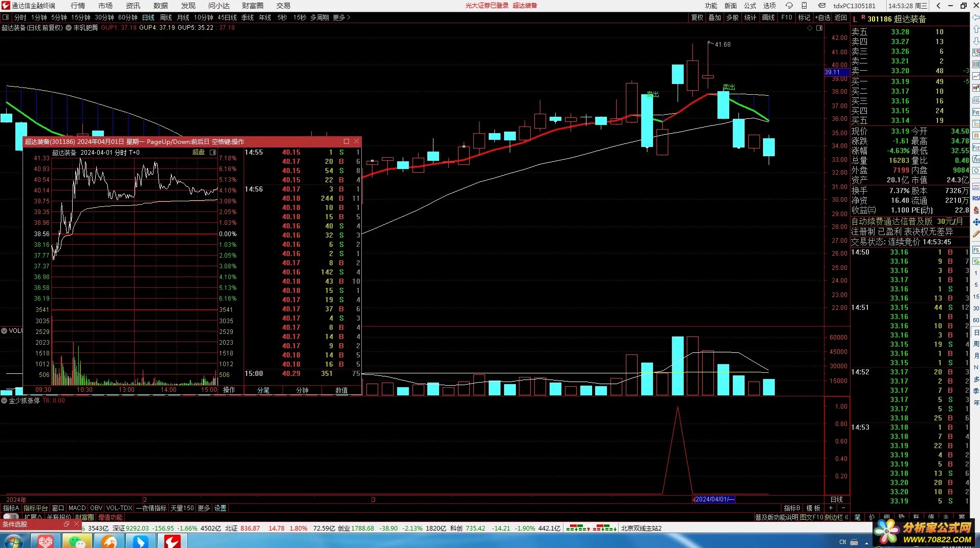Show hidden tray icons arrow
The height and width of the screenshot is (548, 980).
pyautogui.click(x=866, y=542)
